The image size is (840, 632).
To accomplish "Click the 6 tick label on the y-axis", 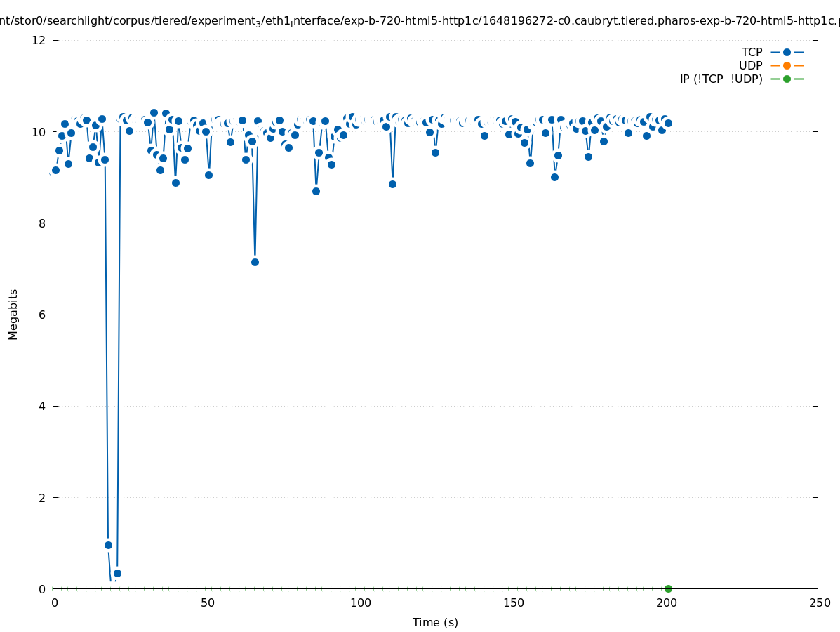I will point(42,315).
